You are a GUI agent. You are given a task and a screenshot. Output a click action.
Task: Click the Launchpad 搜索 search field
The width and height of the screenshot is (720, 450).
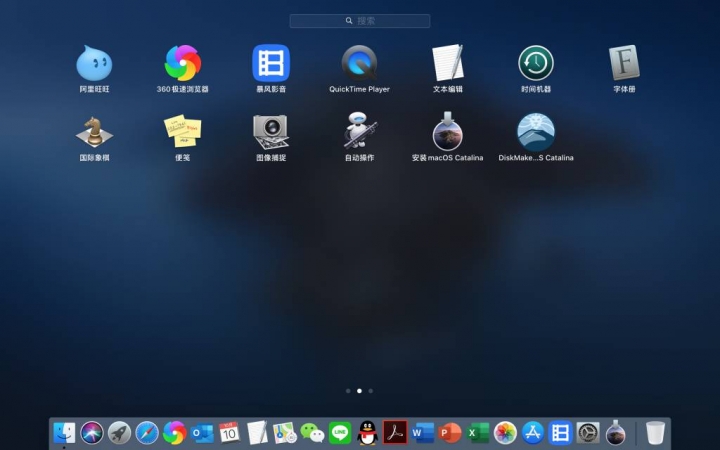[x=360, y=21]
